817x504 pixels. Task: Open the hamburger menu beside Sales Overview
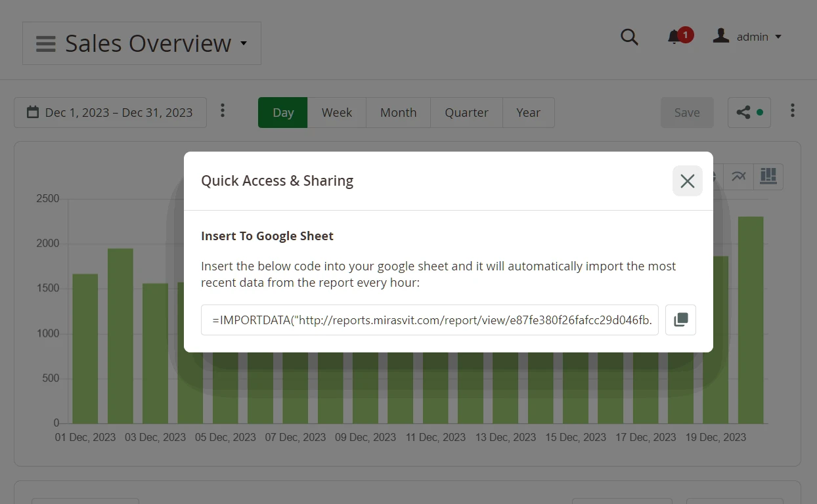click(45, 43)
